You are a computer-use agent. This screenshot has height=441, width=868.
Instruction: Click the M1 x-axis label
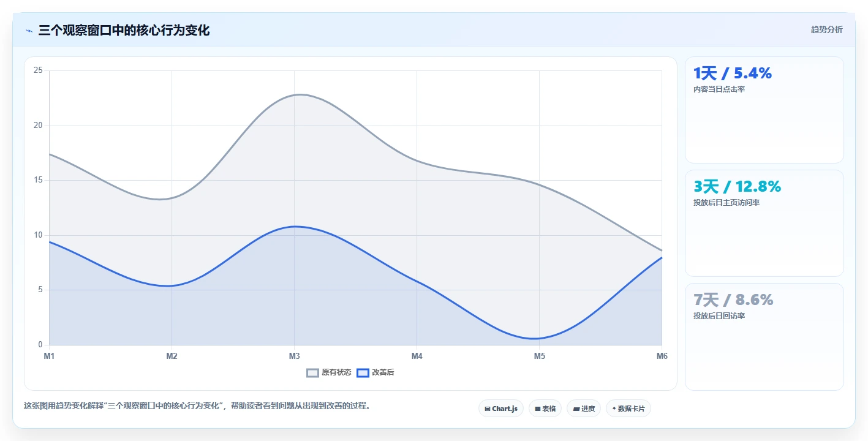click(49, 356)
